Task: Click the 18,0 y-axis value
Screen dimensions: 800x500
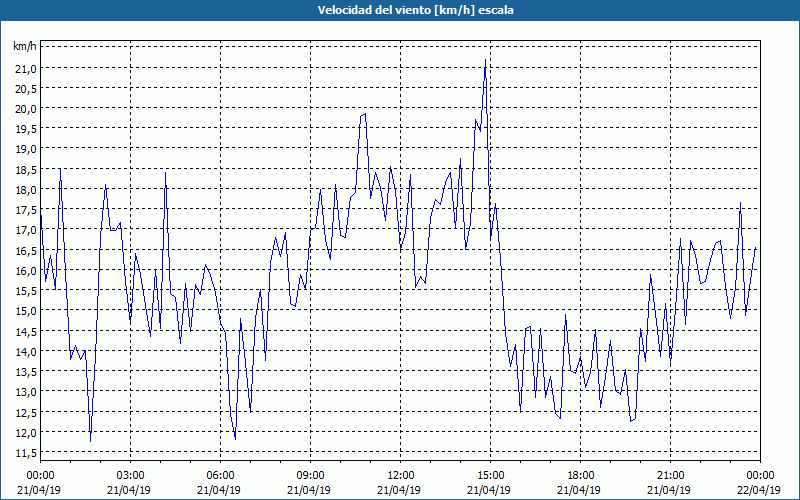Action: [27, 190]
